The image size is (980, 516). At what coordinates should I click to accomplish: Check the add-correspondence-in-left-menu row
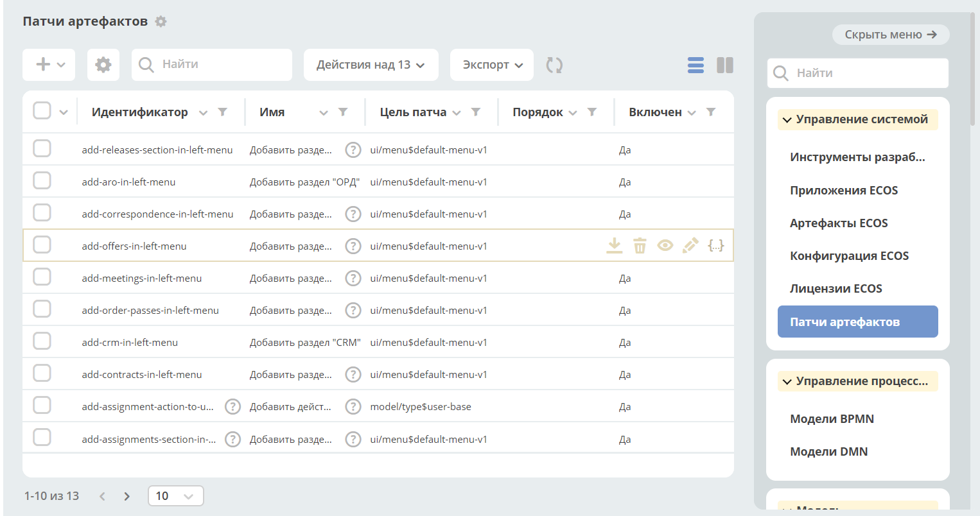[42, 212]
